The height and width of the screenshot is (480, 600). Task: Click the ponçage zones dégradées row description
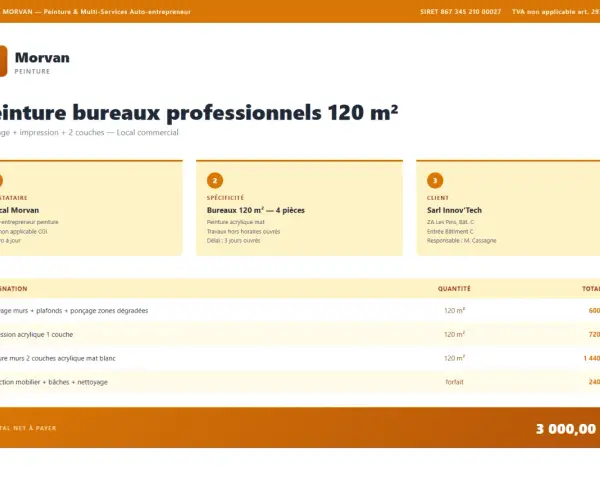(x=74, y=311)
